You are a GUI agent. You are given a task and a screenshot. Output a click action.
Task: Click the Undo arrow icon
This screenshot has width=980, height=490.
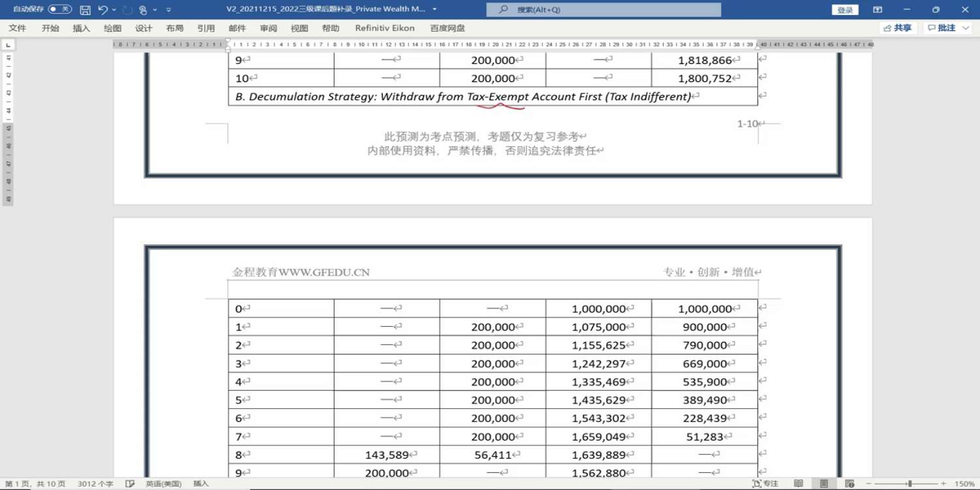click(103, 10)
